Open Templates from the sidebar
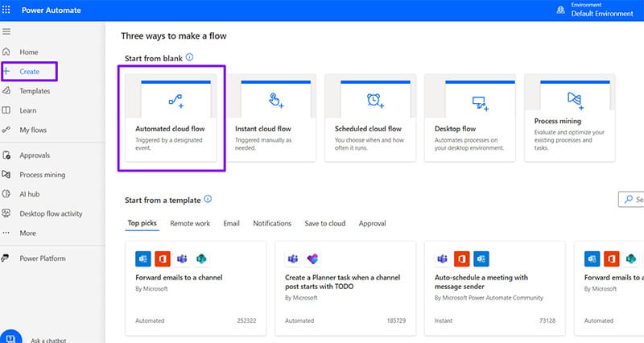The height and width of the screenshot is (343, 644). [x=35, y=91]
